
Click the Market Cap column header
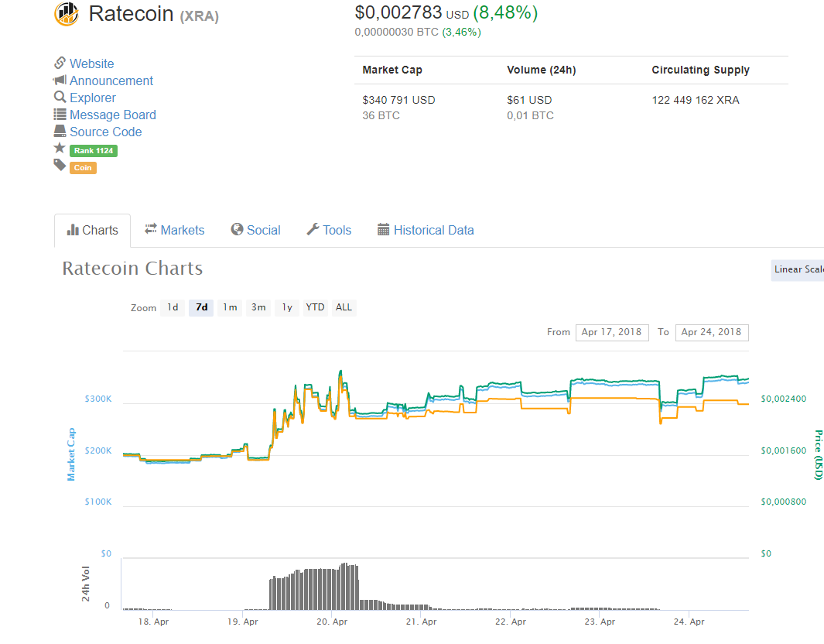tap(392, 70)
